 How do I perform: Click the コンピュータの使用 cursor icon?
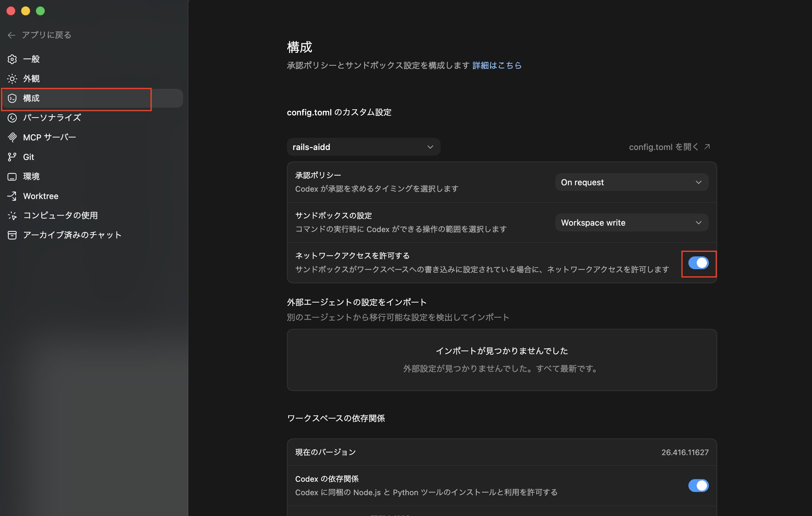(x=12, y=216)
